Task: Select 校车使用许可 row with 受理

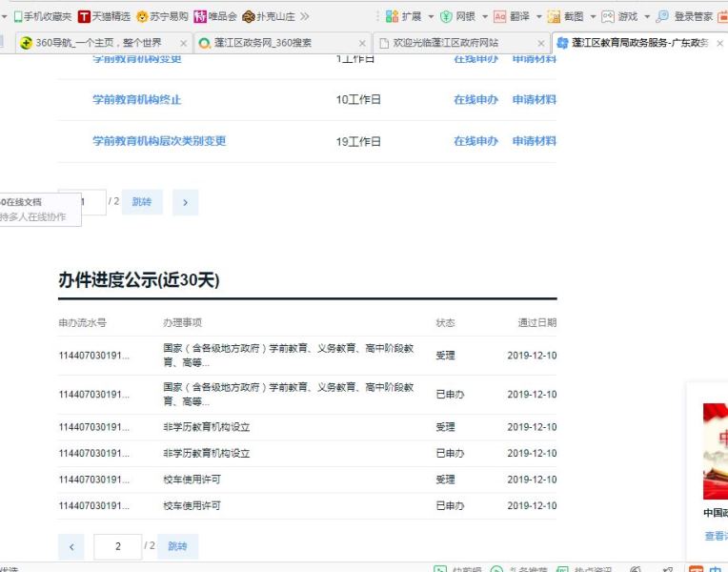Action: (308, 480)
